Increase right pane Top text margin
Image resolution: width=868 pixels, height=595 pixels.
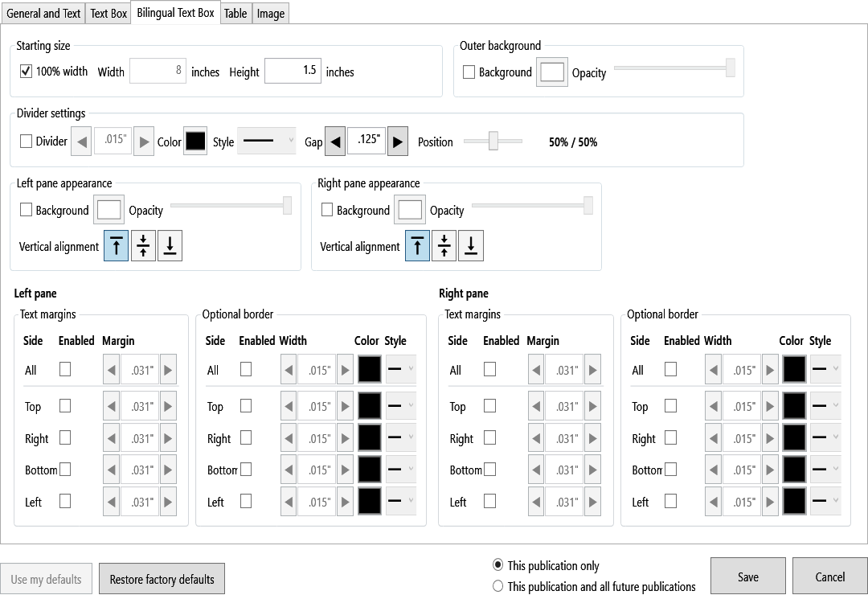[593, 406]
